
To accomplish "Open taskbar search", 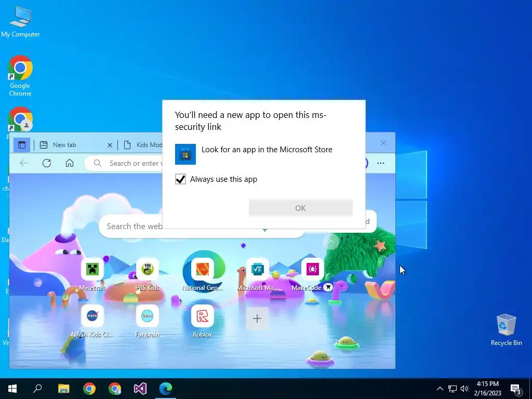I will [37, 389].
